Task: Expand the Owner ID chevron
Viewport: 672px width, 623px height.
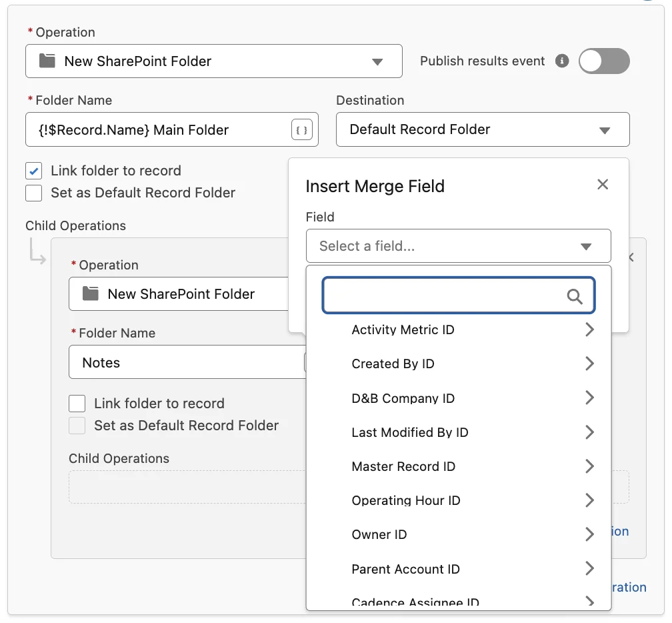Action: [x=589, y=534]
